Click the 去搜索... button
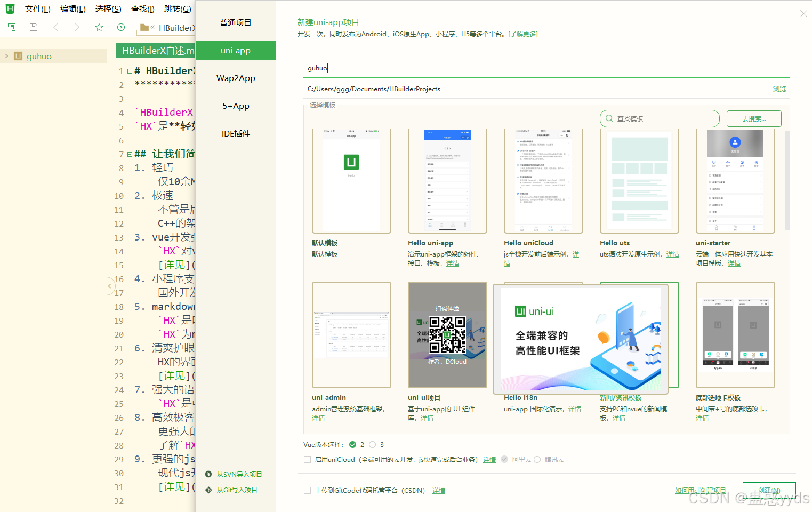The height and width of the screenshot is (512, 812). [x=754, y=118]
